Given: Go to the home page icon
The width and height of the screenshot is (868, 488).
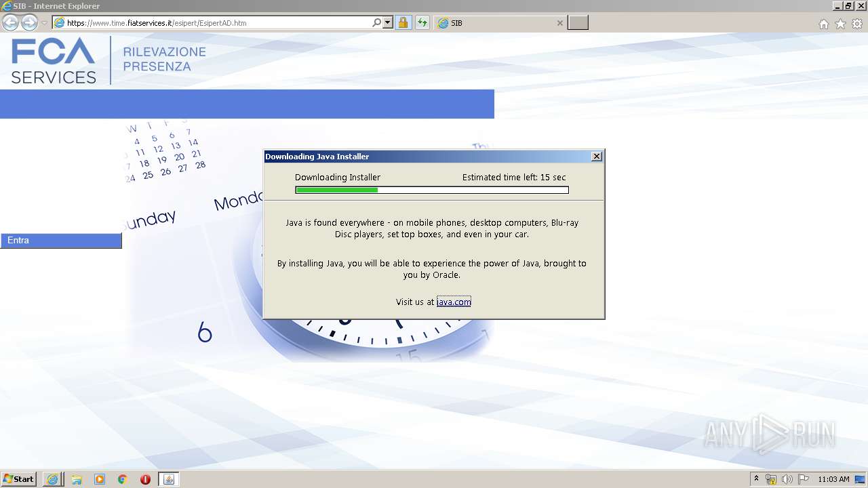Looking at the screenshot, I should coord(823,24).
